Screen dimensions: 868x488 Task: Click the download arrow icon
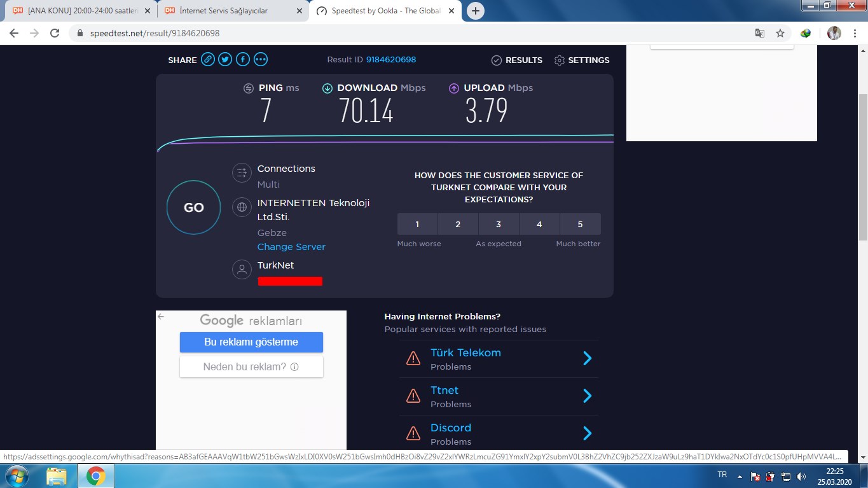tap(327, 88)
